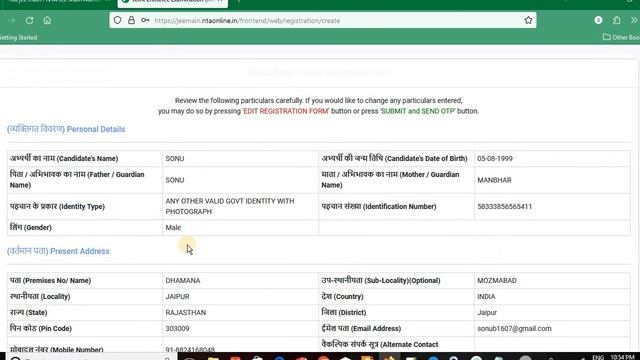Viewport: 640px width, 360px height.
Task: Click the State label
Action: pos(28,312)
